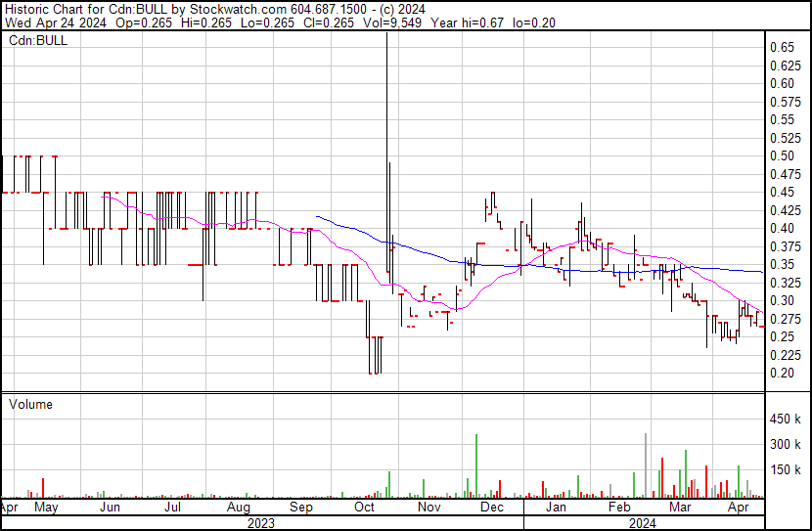Click the 0.625 price axis label

786,66
